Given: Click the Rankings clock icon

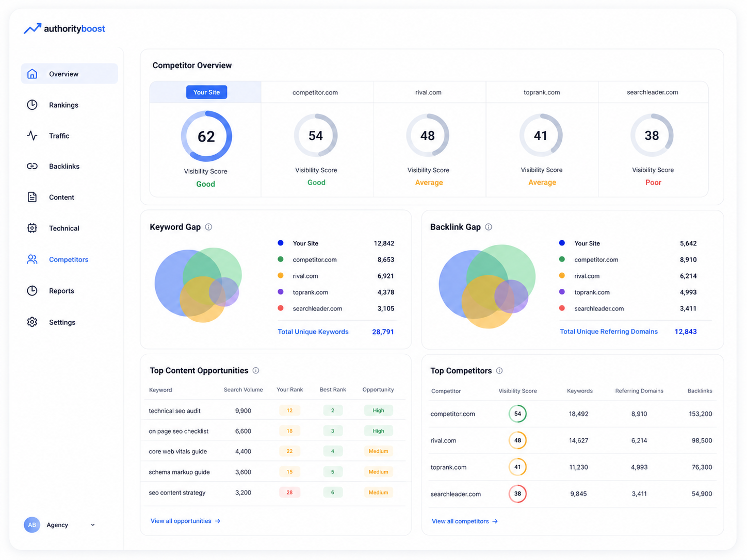Looking at the screenshot, I should [x=32, y=105].
